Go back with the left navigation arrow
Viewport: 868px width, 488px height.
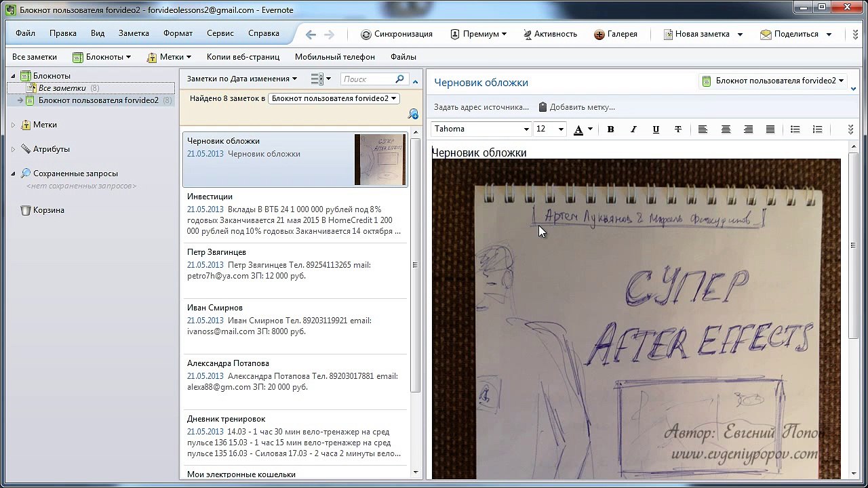311,35
